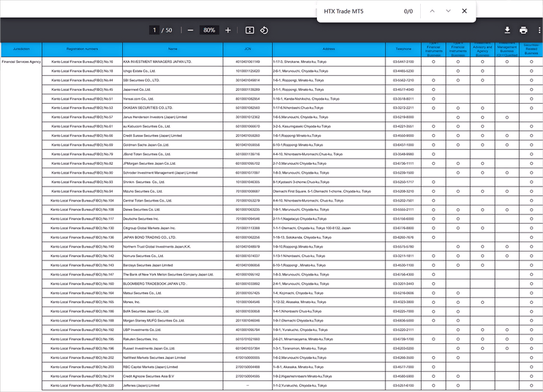This screenshot has height=392, width=543.
Task: Select the Monex, Inc. name
Action: pos(132,302)
